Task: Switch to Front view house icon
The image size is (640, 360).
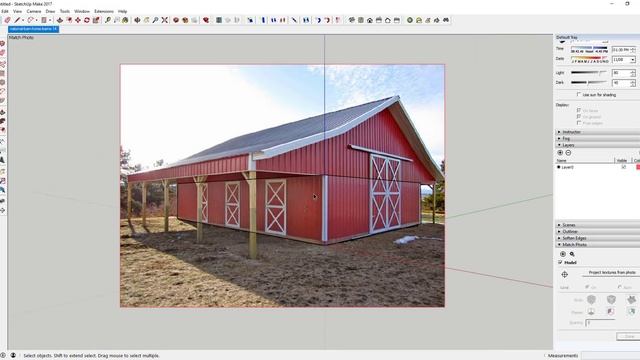Action: [x=370, y=20]
